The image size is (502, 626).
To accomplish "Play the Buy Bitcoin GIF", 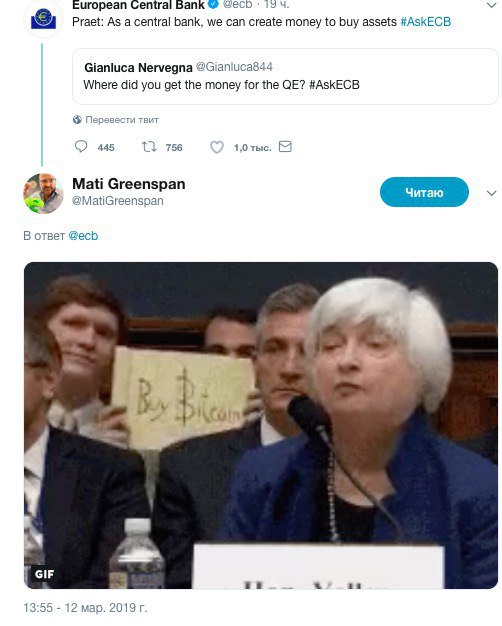I will [x=261, y=425].
